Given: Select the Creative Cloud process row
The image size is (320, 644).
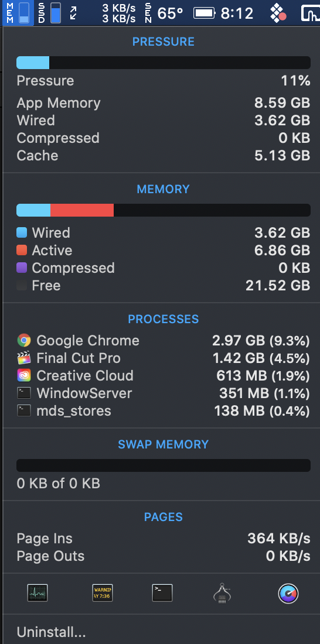Looking at the screenshot, I should coord(164,376).
